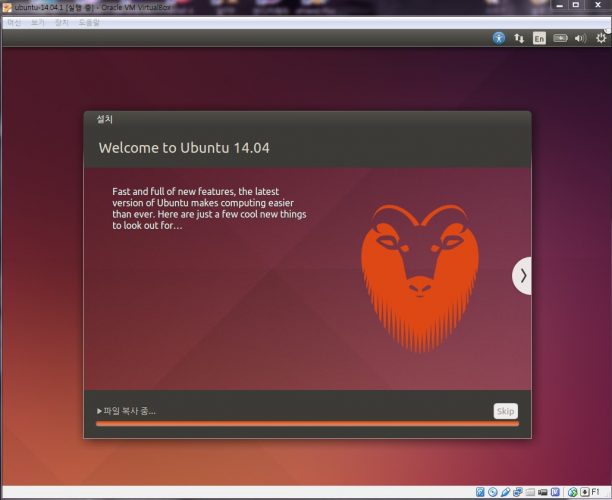Expand the 파일 복사 중 details triangle

pos(99,411)
